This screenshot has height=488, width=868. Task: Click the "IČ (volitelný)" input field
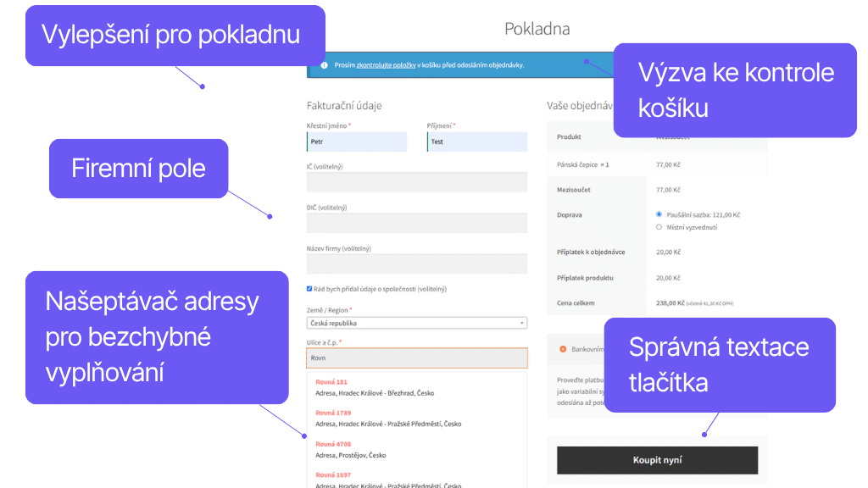pos(417,182)
